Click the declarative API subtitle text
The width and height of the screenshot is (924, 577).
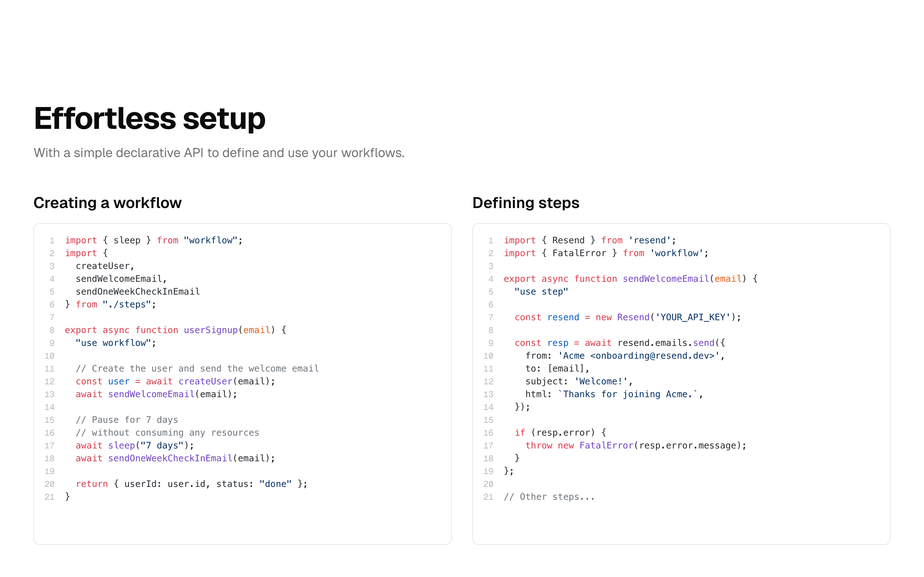(219, 152)
